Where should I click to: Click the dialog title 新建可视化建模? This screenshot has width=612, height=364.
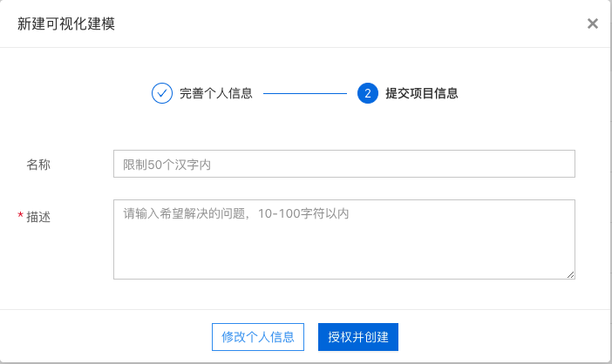(66, 24)
